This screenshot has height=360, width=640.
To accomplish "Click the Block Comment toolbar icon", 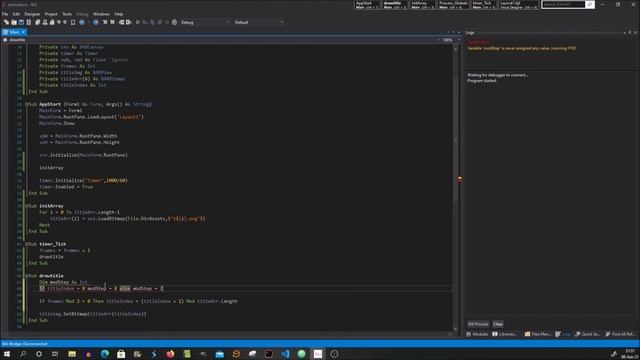I will click(x=105, y=22).
